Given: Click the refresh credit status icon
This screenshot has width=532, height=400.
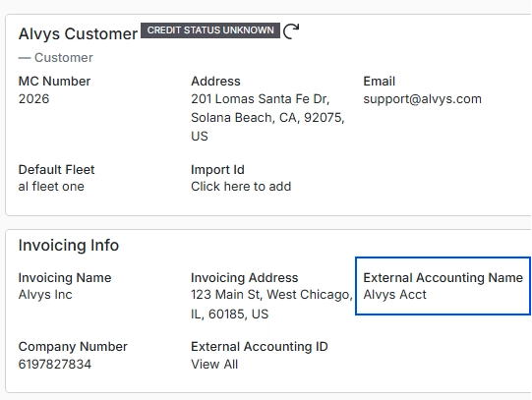Looking at the screenshot, I should point(291,31).
